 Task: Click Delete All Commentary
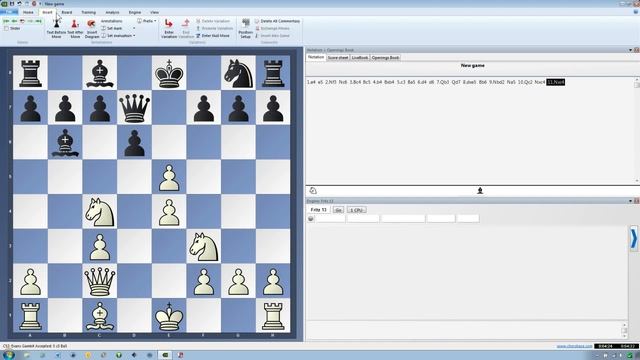point(278,21)
